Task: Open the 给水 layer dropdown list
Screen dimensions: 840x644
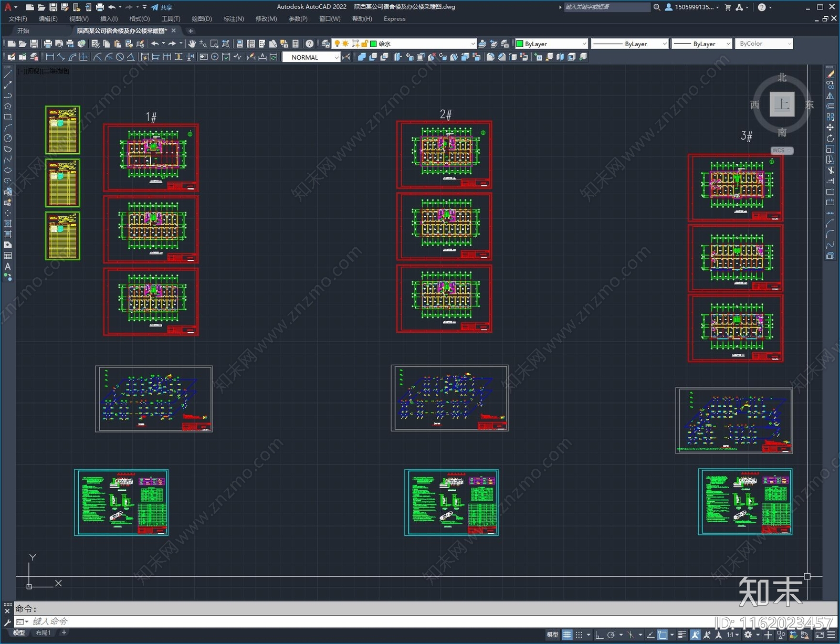Action: (x=472, y=44)
